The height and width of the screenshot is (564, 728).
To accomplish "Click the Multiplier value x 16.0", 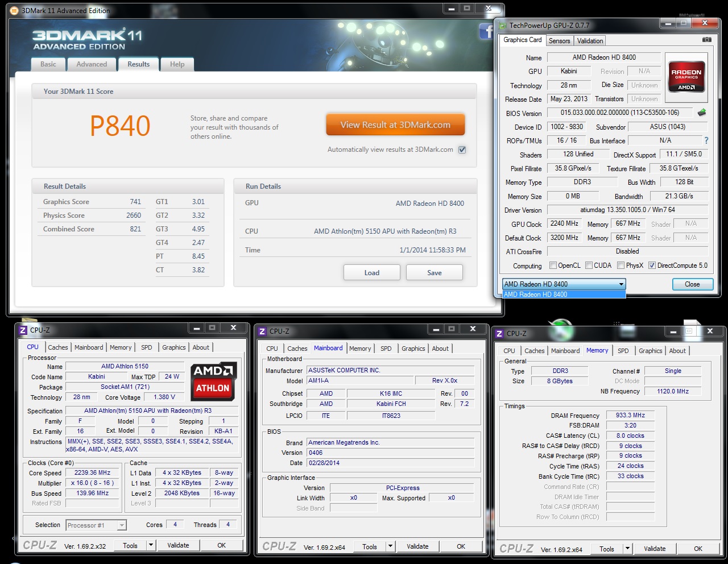I will point(93,483).
